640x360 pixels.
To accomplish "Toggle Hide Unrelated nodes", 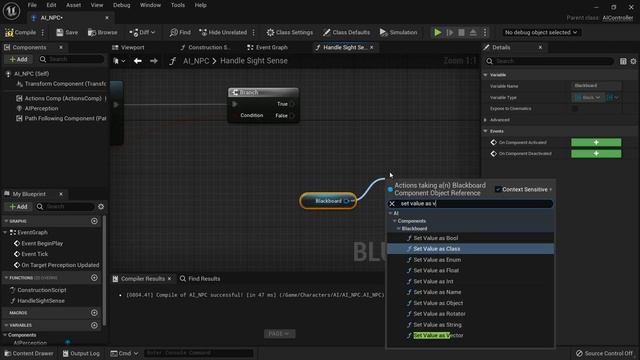I will pos(223,32).
